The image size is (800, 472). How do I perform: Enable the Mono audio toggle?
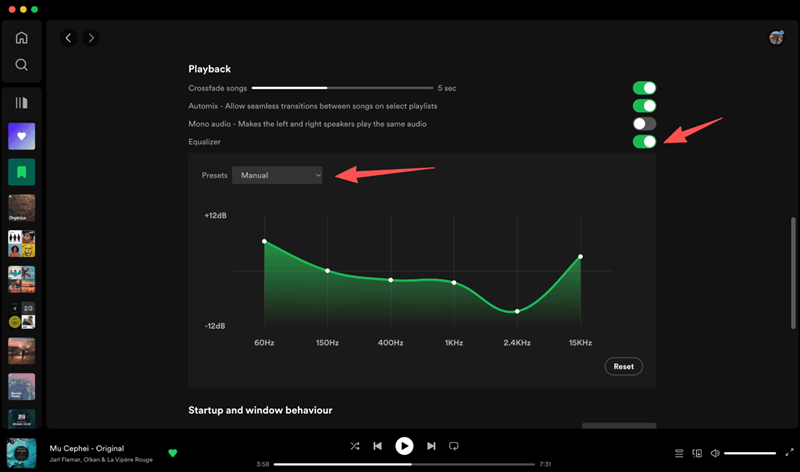click(644, 123)
